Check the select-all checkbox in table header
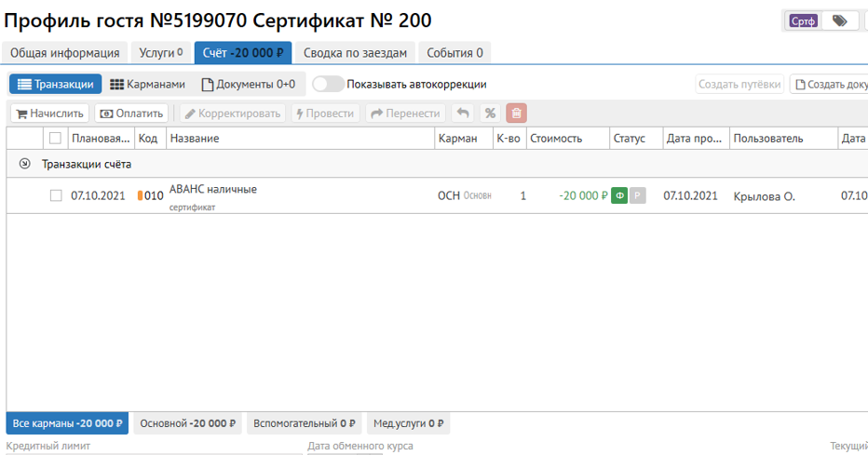This screenshot has height=455, width=868. point(55,139)
